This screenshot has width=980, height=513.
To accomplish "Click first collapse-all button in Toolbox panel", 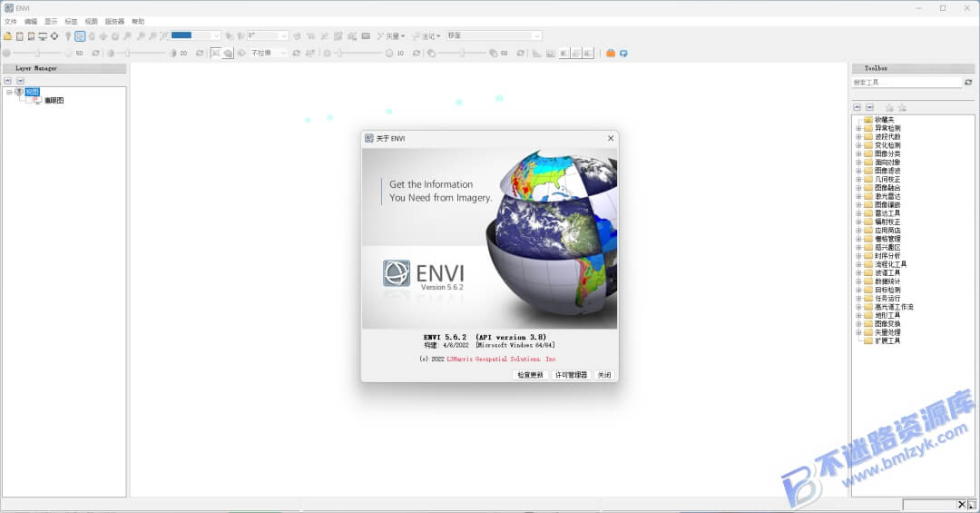I will [857, 108].
